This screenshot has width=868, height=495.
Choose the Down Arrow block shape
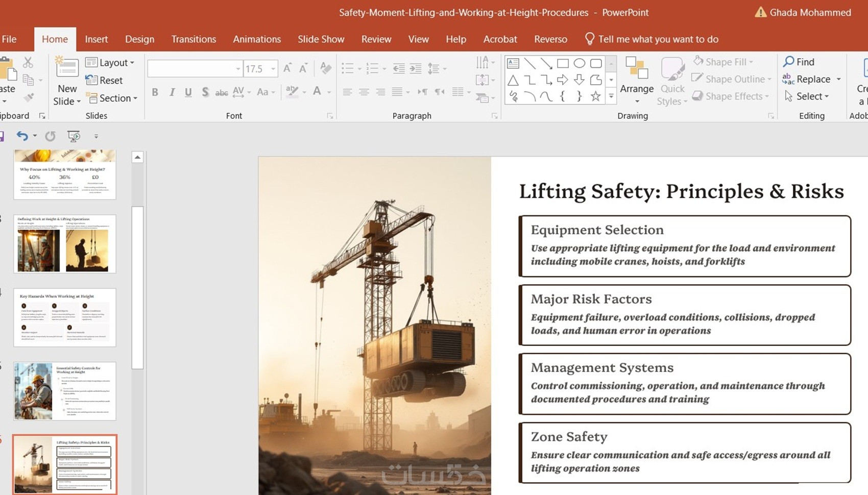point(579,80)
